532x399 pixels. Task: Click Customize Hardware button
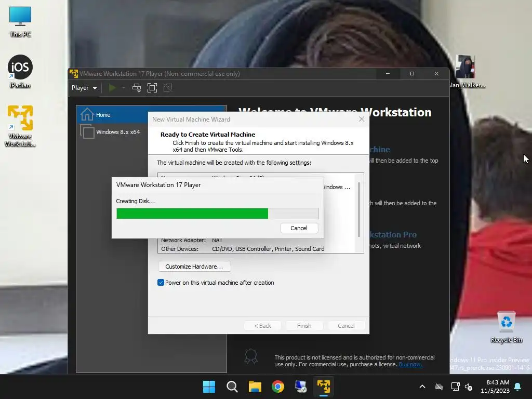[194, 267]
